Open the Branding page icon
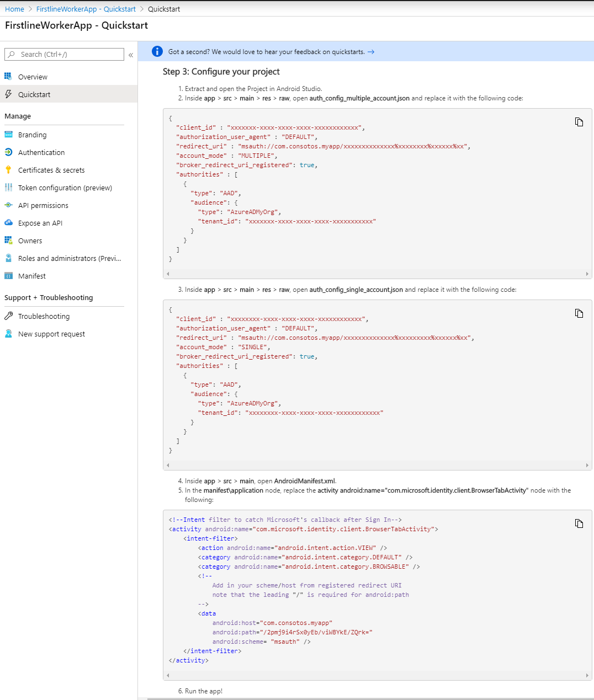 point(8,135)
